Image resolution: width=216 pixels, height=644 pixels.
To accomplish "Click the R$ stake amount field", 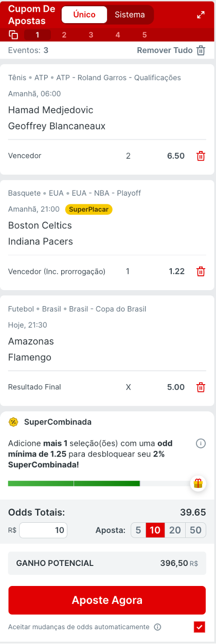I will click(43, 530).
